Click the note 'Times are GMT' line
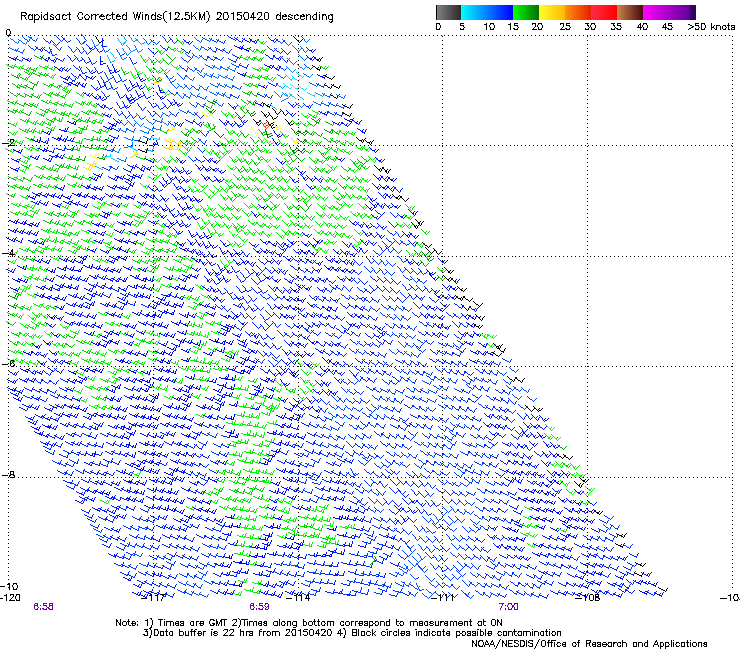 (x=309, y=623)
